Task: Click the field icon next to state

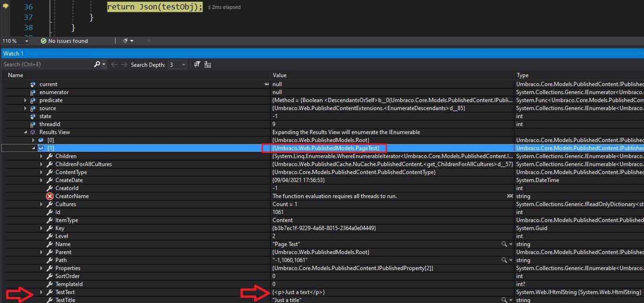Action: pos(33,116)
